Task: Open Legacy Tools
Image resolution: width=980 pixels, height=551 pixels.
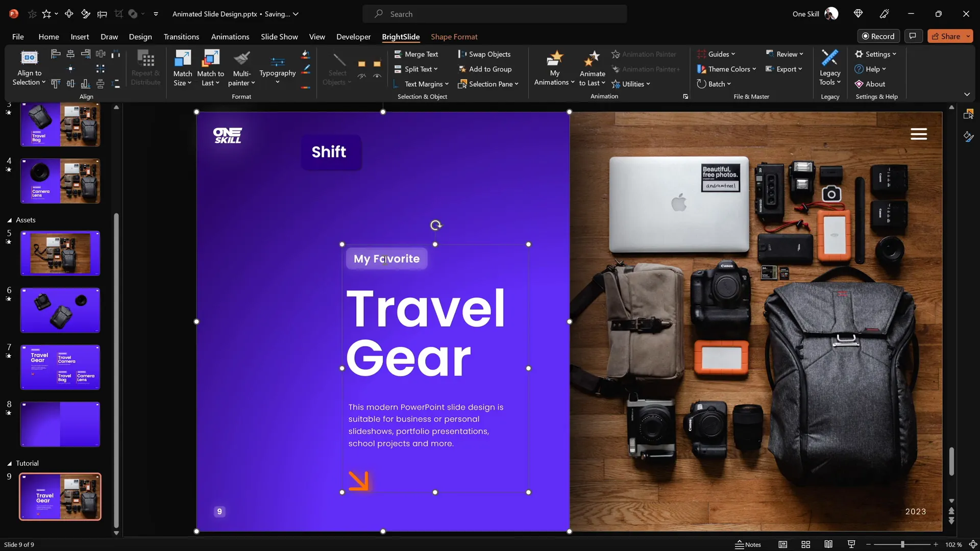Action: pos(829,67)
